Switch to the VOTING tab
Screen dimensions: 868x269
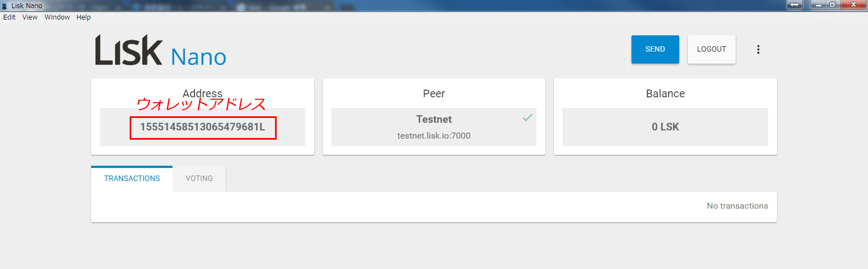(x=199, y=179)
